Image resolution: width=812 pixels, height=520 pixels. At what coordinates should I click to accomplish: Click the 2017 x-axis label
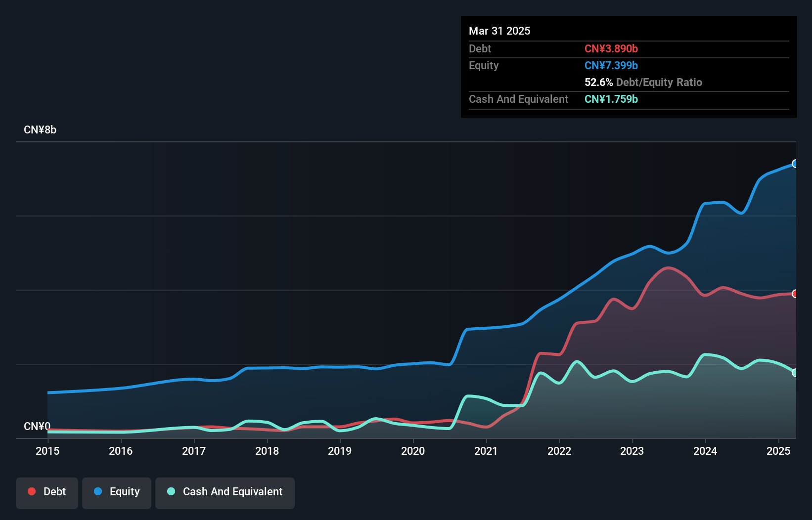pyautogui.click(x=194, y=451)
